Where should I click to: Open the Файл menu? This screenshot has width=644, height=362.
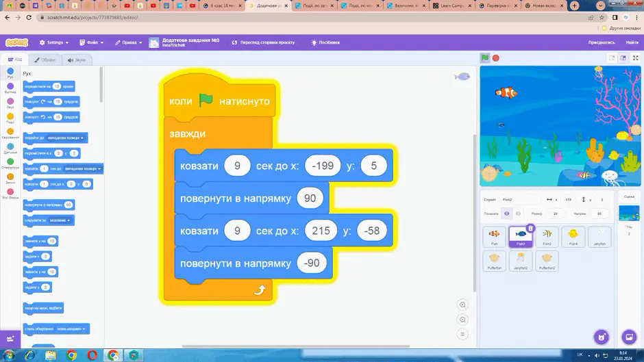point(92,42)
